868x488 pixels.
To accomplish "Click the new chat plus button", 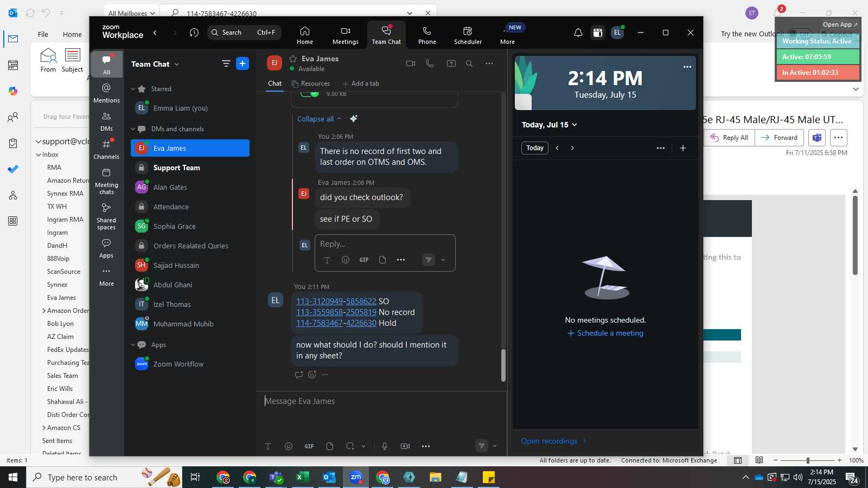I will point(242,63).
